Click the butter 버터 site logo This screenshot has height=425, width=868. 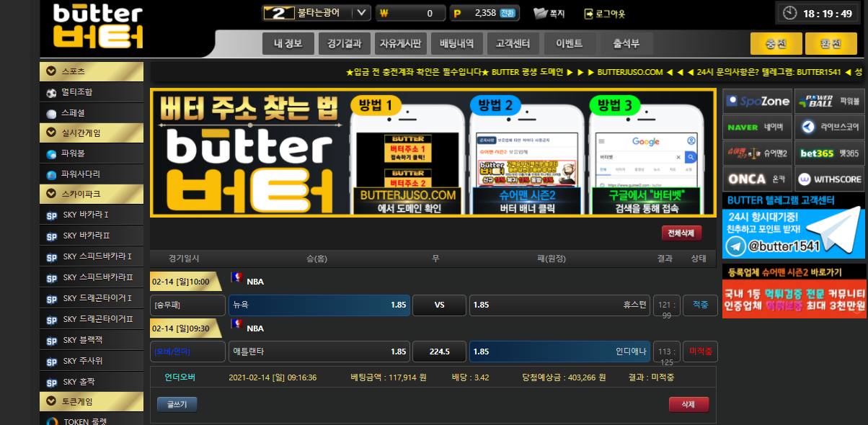[98, 27]
